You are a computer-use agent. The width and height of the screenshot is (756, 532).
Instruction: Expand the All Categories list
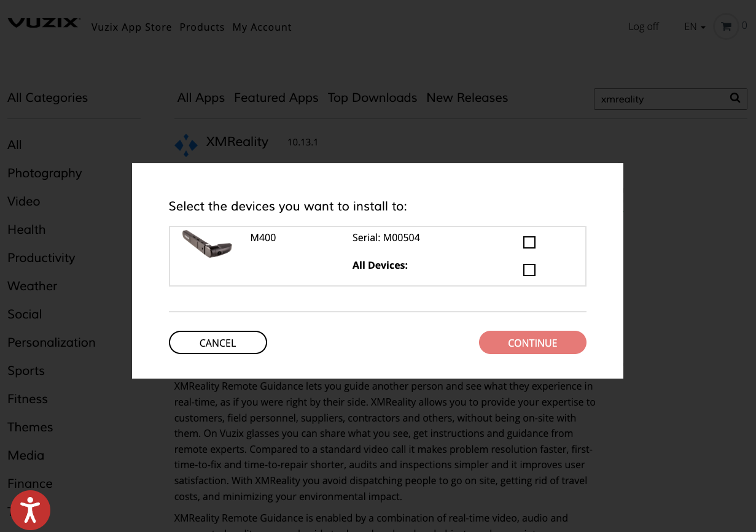(47, 98)
